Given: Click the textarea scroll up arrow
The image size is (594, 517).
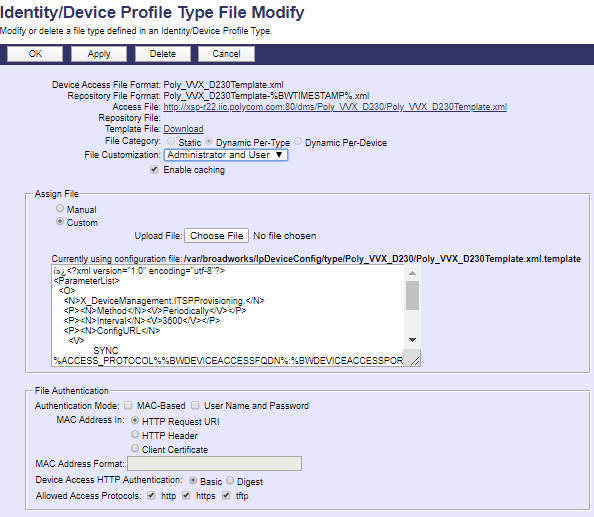Looking at the screenshot, I should coord(413,273).
